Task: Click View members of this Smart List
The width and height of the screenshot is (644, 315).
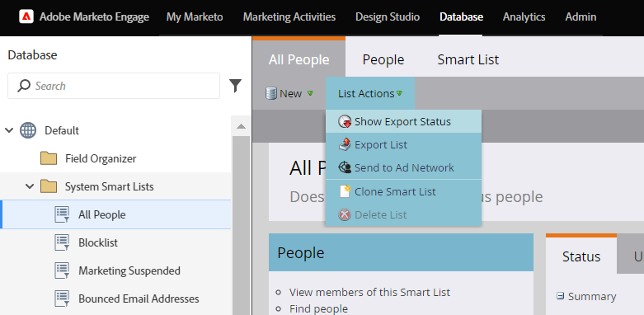Action: 369,292
